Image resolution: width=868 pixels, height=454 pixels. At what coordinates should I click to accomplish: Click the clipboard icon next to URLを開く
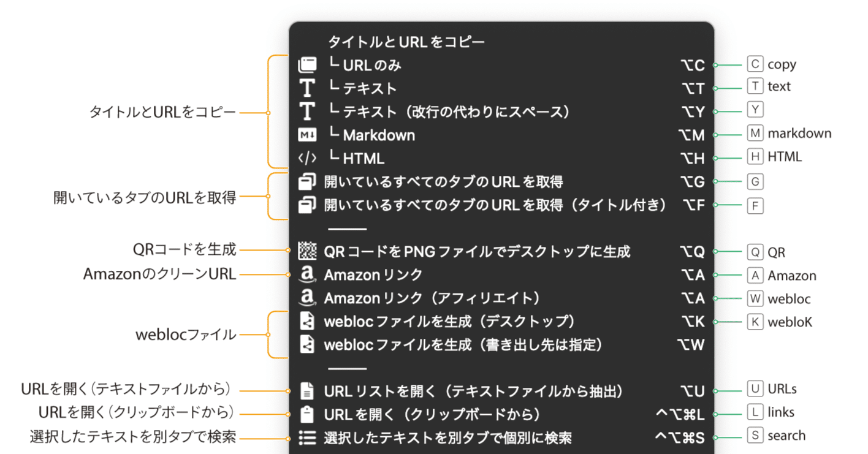(x=307, y=414)
